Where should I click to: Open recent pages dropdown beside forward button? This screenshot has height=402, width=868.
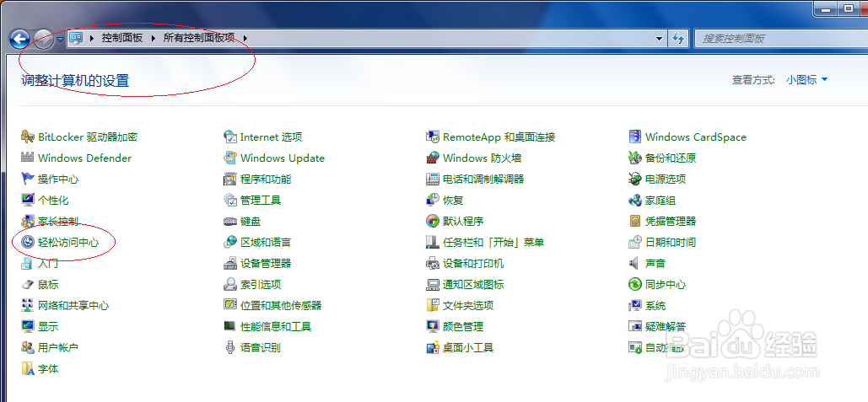61,40
